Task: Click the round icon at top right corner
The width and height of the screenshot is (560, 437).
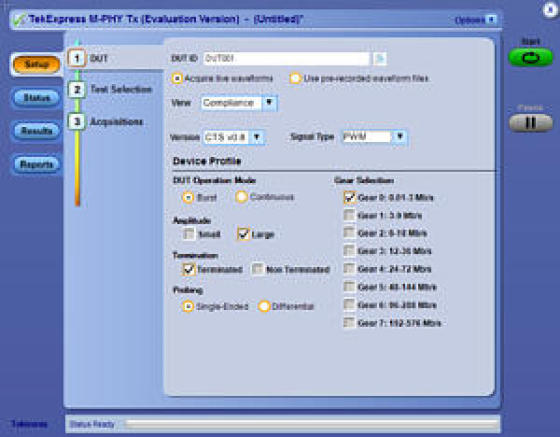Action: (x=550, y=10)
